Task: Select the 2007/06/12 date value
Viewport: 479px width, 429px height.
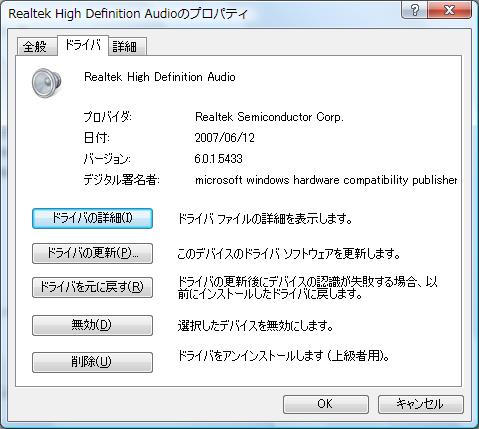Action: 225,138
